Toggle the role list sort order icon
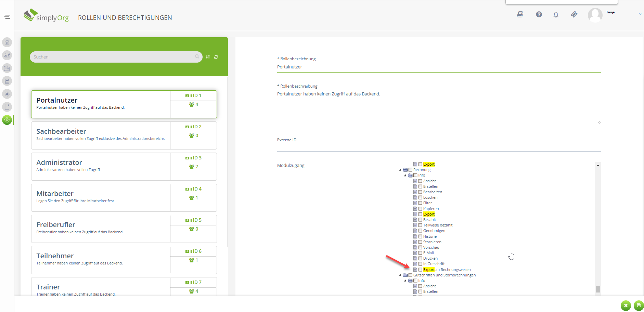This screenshot has width=644, height=312. tap(208, 57)
